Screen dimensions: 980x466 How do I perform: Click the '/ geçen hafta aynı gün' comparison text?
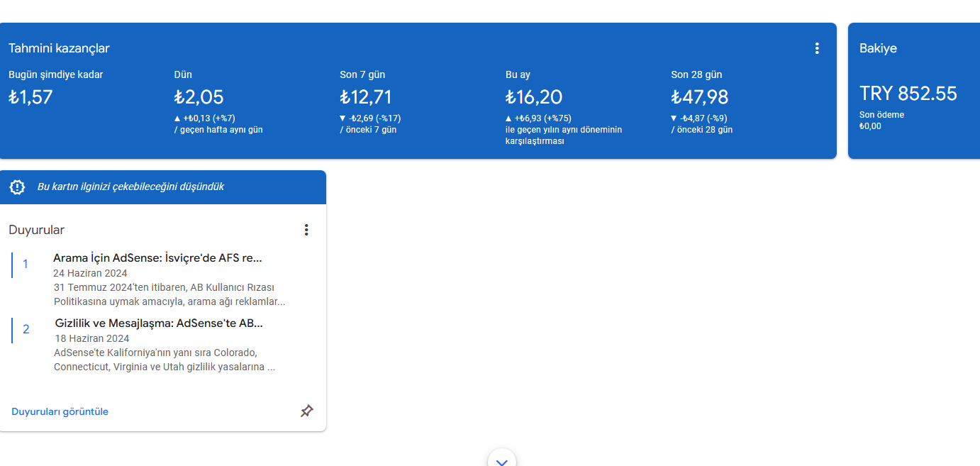[x=218, y=130]
